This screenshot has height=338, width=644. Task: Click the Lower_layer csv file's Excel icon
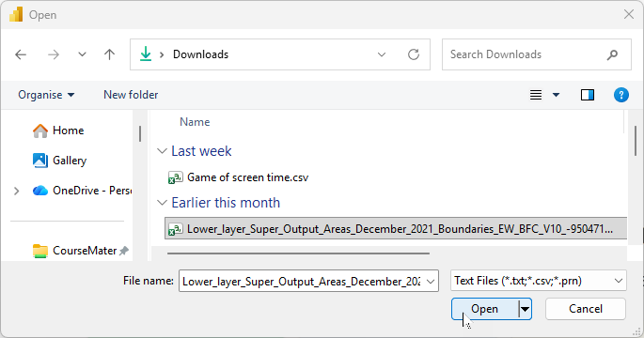pyautogui.click(x=176, y=229)
